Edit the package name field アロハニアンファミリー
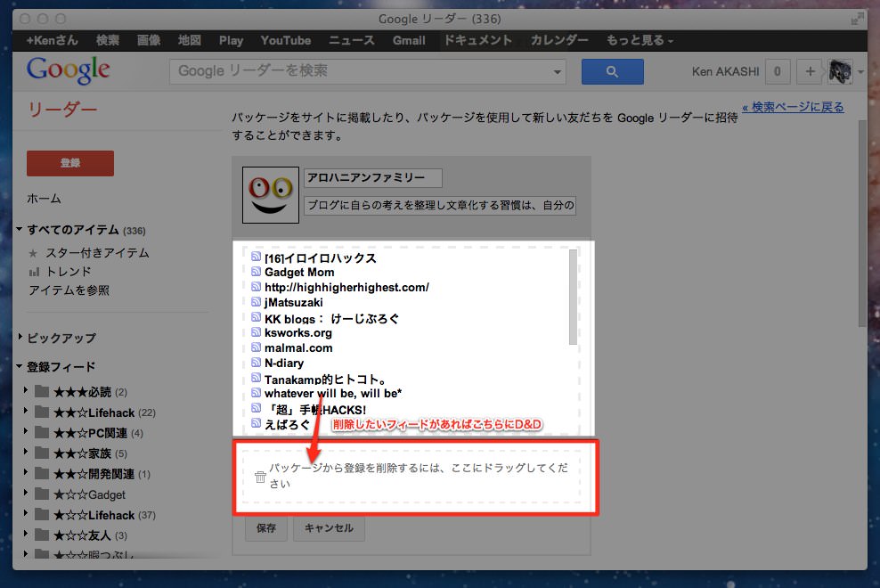Viewport: 880px width, 588px height. point(372,178)
